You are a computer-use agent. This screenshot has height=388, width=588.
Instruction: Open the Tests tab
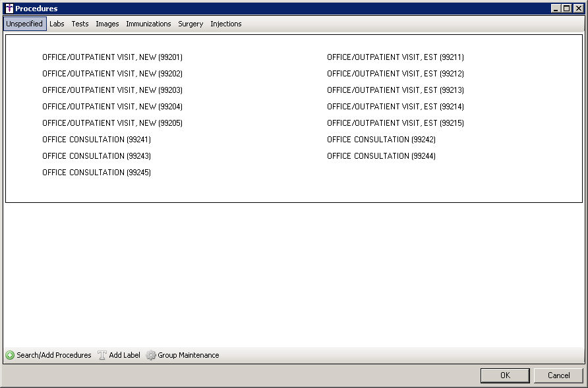click(x=80, y=24)
